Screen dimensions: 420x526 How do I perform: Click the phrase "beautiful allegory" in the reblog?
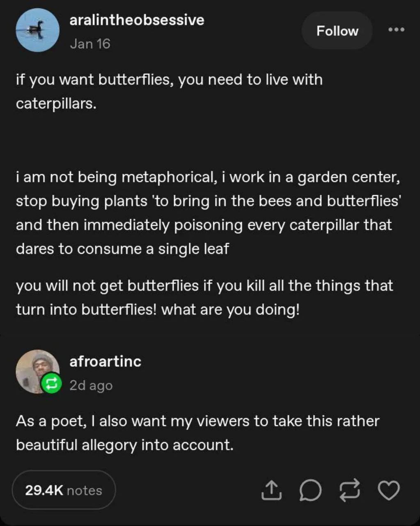(76, 445)
